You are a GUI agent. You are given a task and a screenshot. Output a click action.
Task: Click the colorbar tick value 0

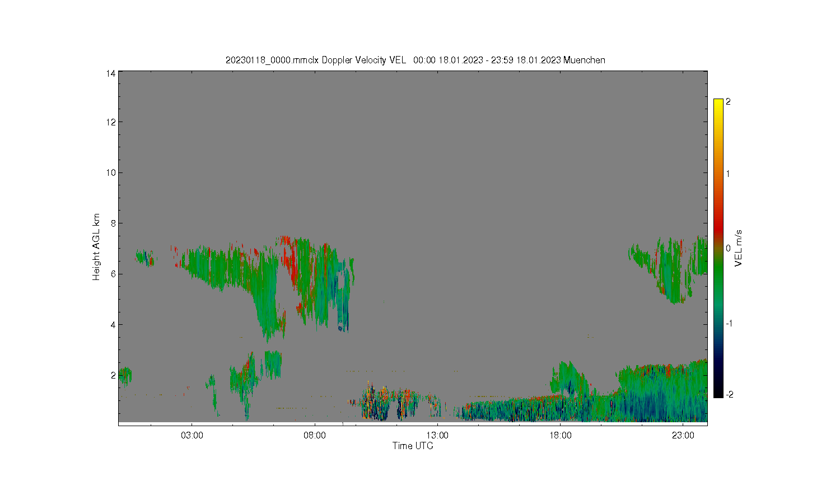(728, 248)
